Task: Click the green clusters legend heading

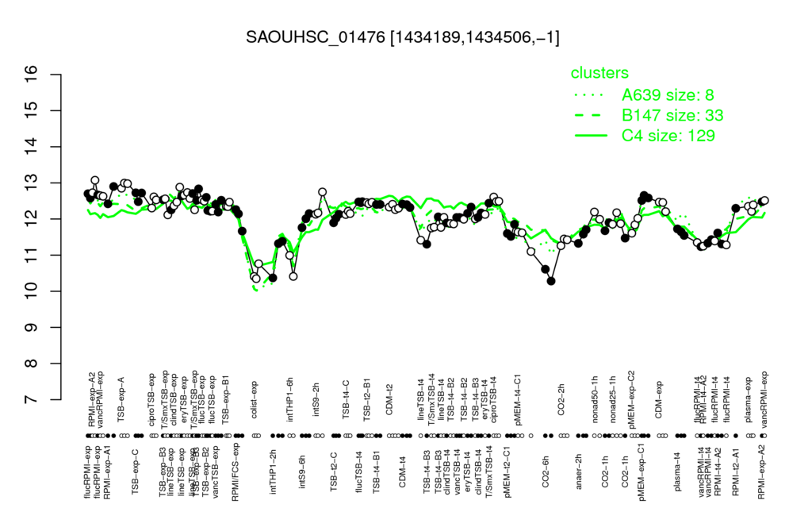Action: (599, 72)
